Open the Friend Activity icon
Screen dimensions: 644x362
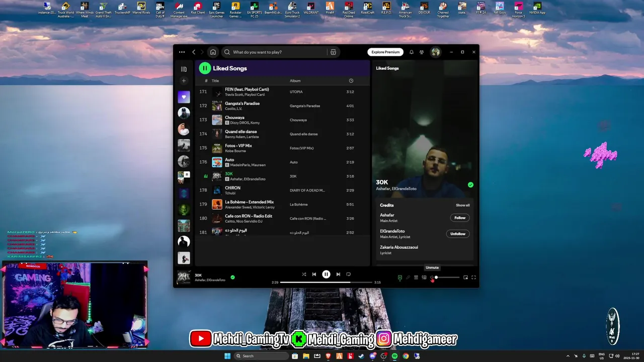422,52
